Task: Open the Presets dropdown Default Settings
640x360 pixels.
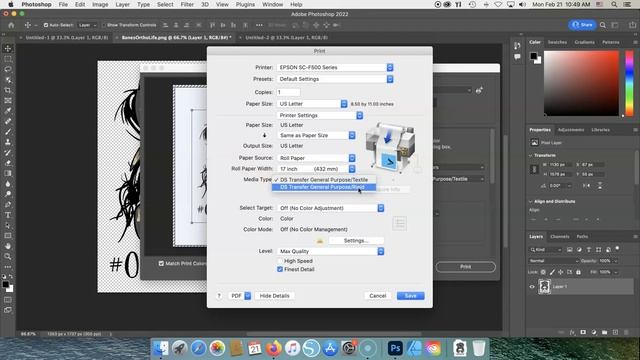Action: click(x=335, y=79)
